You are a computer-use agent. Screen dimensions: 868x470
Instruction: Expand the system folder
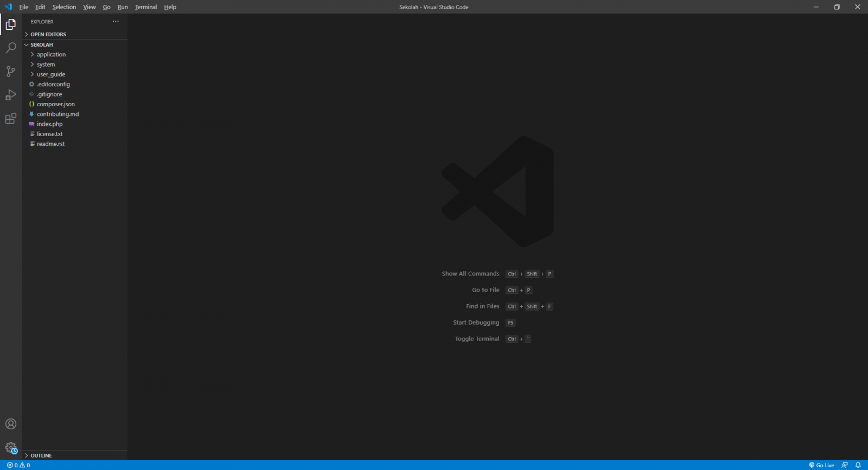click(x=46, y=65)
